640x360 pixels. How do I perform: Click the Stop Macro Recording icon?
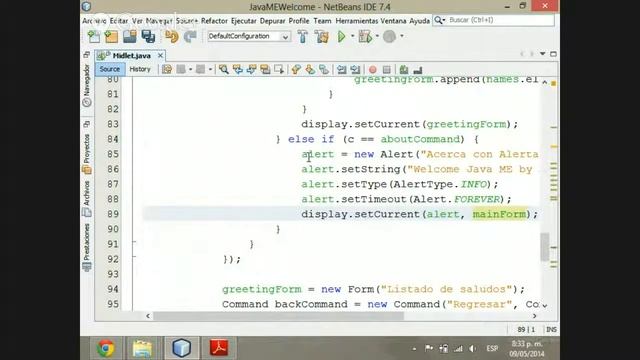[x=387, y=70]
